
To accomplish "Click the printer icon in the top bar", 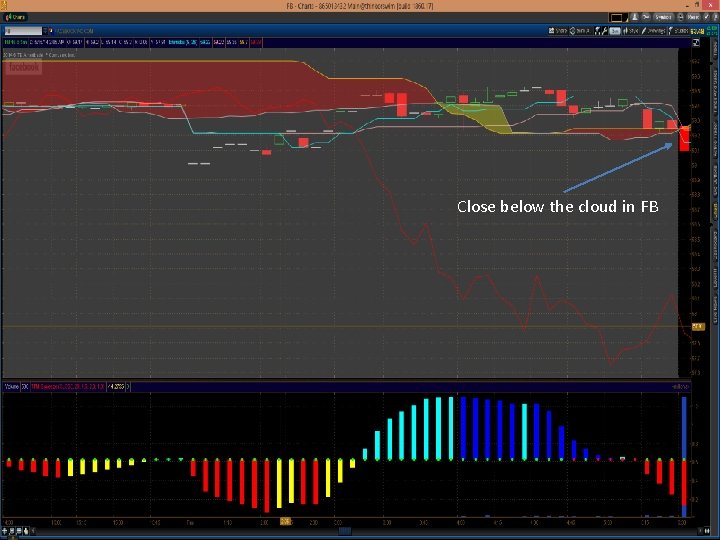I will tap(681, 17).
